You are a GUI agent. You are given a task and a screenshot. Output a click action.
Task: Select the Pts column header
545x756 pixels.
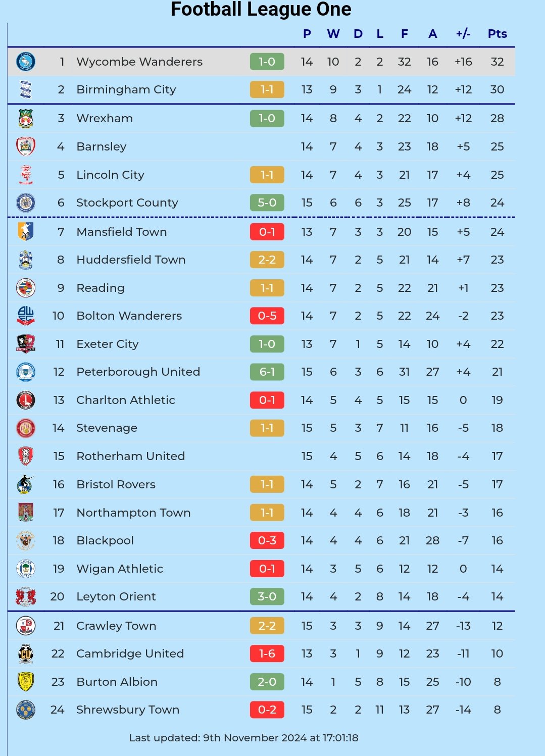coord(497,34)
